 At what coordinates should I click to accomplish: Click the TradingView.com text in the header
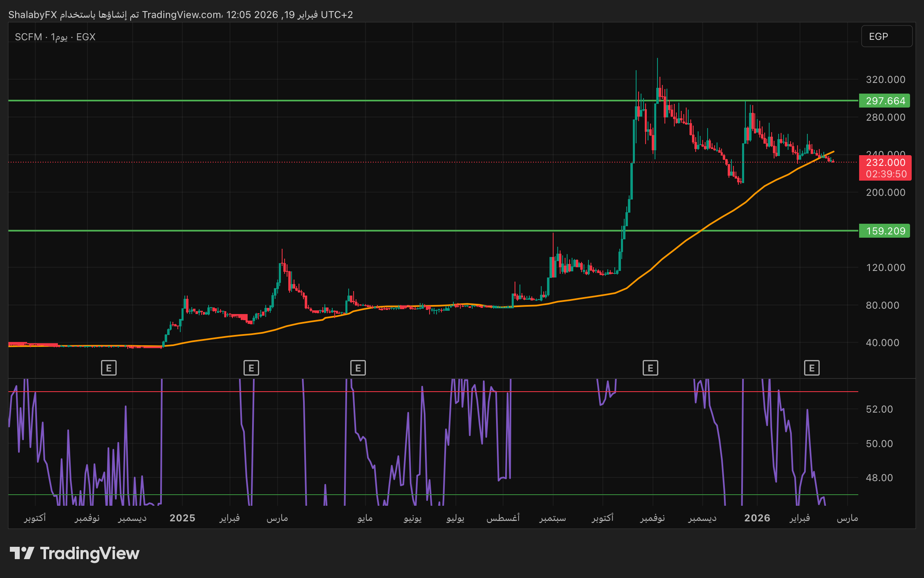182,15
